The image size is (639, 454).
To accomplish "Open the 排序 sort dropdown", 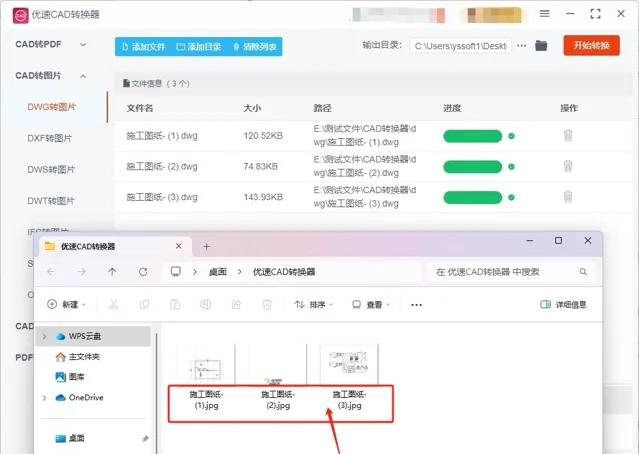I will 314,304.
